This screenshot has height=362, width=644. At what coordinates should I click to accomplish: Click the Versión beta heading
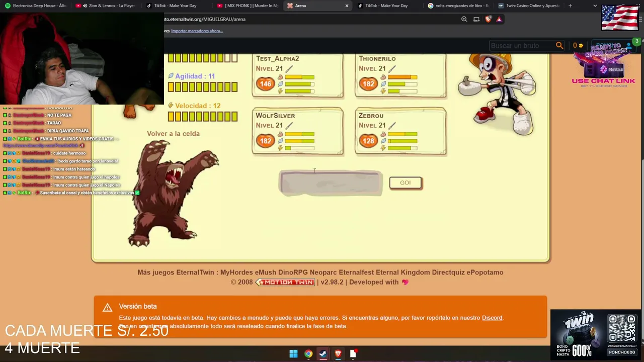(138, 306)
